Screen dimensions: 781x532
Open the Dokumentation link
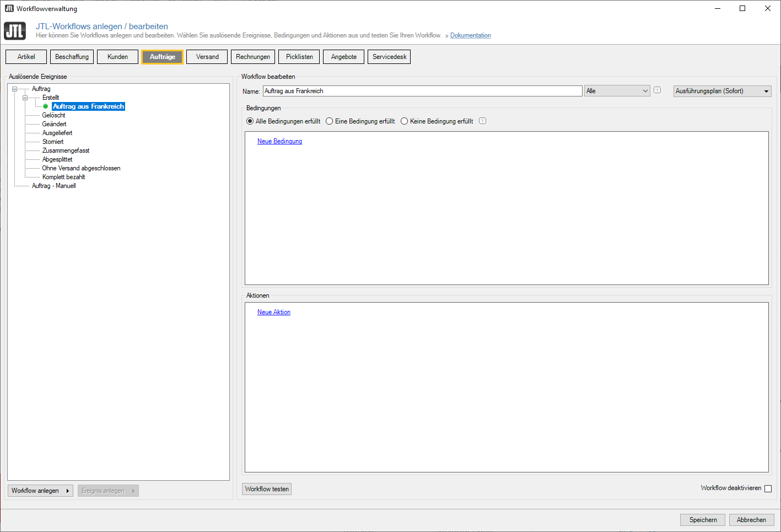pos(471,35)
